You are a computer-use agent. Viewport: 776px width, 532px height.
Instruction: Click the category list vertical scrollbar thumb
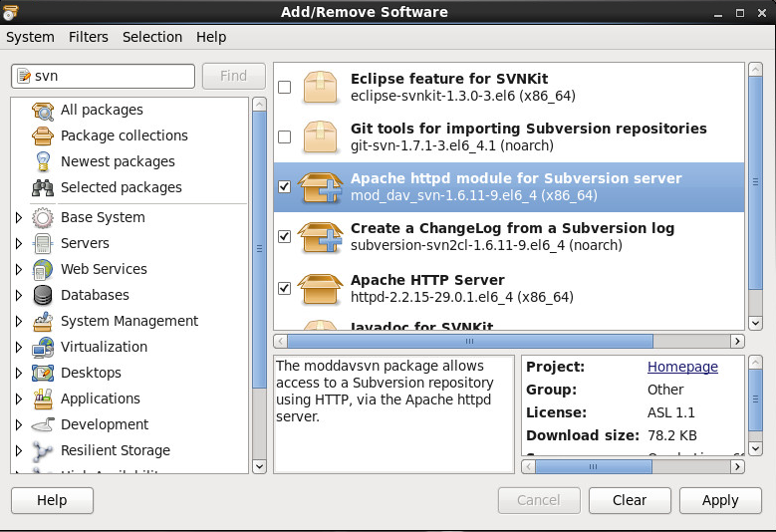pos(259,250)
